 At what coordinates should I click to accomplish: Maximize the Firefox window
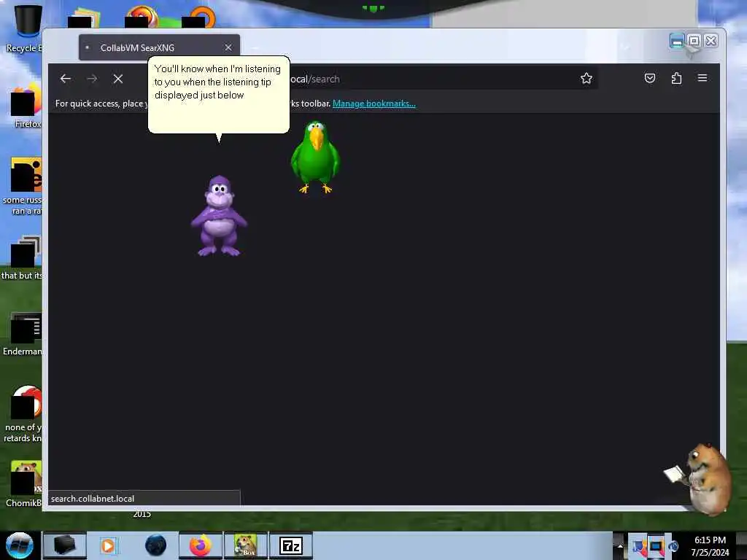694,41
